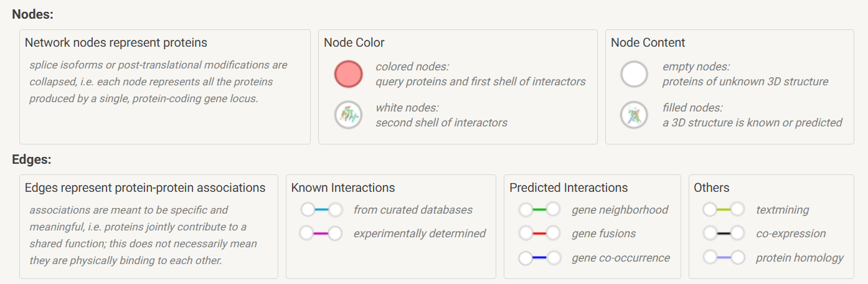
Task: Click the protein homology lavender edge icon
Action: 724,258
